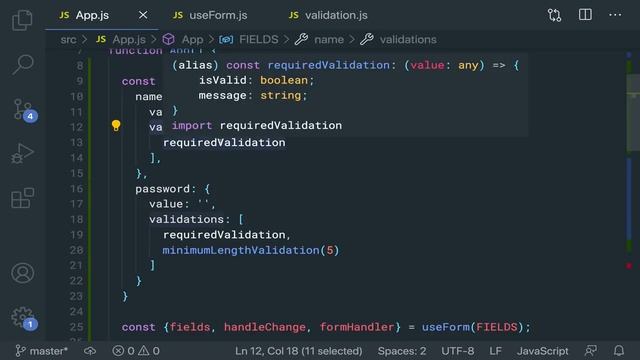Click the useForm(FIELDS) call on line 25
Image resolution: width=640 pixels, height=360 pixels.
[473, 327]
